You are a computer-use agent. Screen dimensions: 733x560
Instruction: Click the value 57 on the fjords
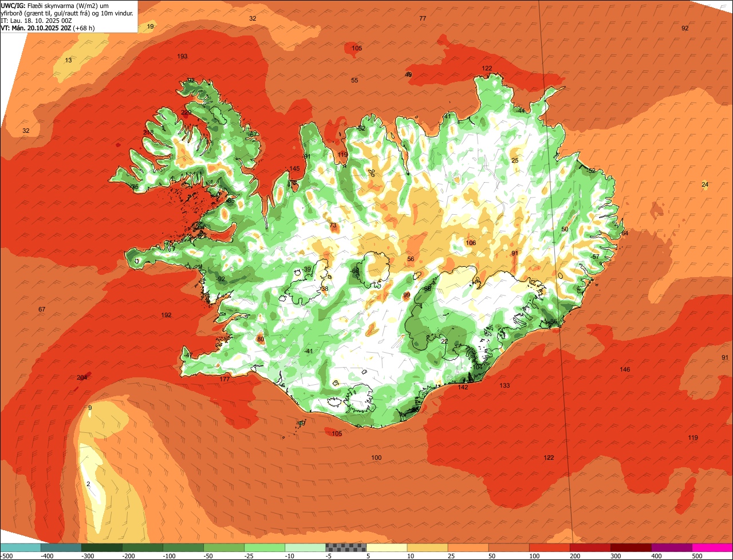pos(596,256)
